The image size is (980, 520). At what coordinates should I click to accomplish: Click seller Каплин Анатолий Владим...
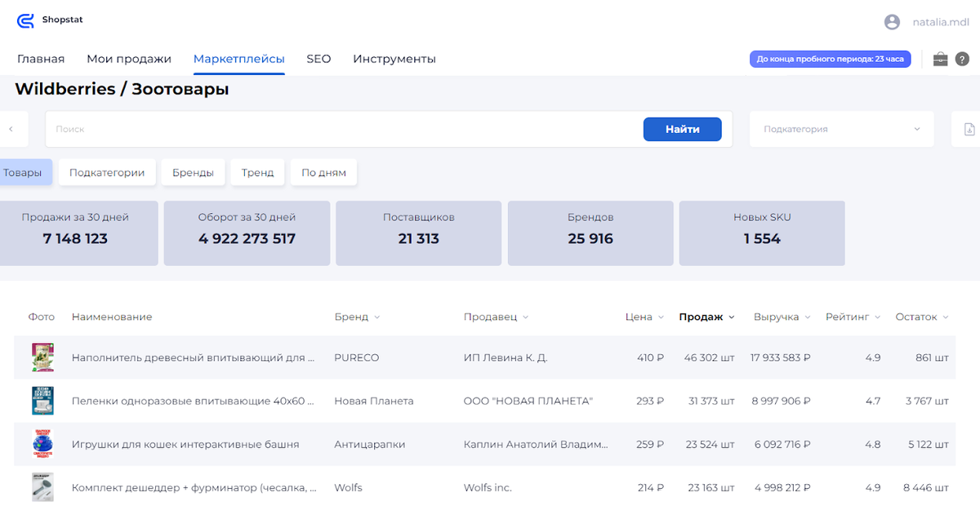click(x=536, y=444)
